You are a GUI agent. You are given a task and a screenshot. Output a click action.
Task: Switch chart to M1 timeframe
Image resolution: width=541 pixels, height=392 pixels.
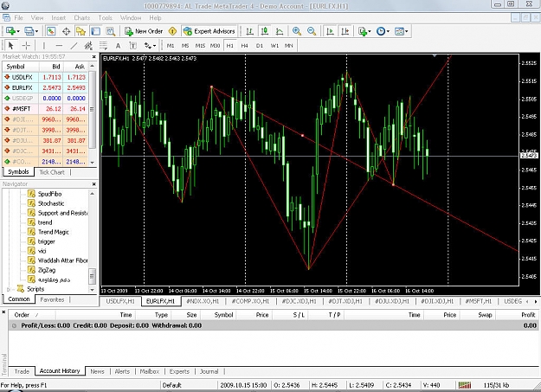point(171,46)
